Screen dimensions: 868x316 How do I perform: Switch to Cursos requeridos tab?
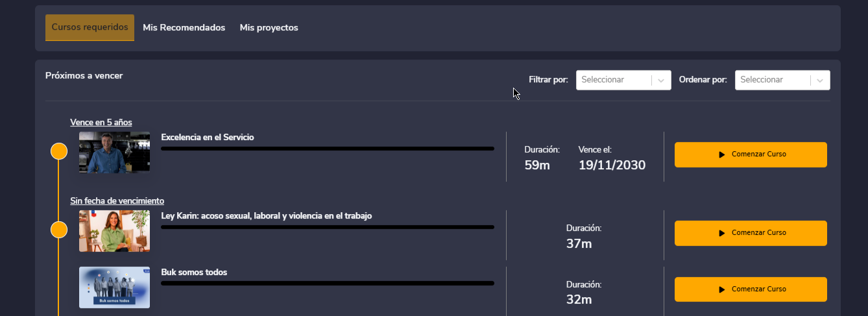tap(90, 28)
